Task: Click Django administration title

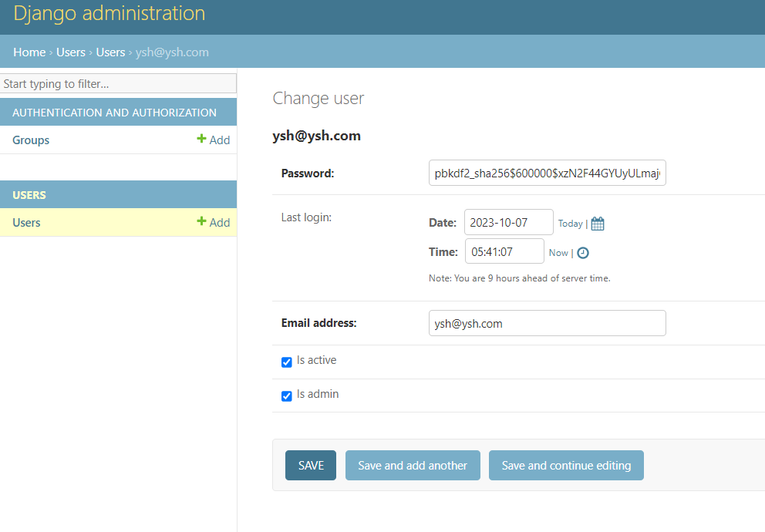Action: pyautogui.click(x=110, y=13)
